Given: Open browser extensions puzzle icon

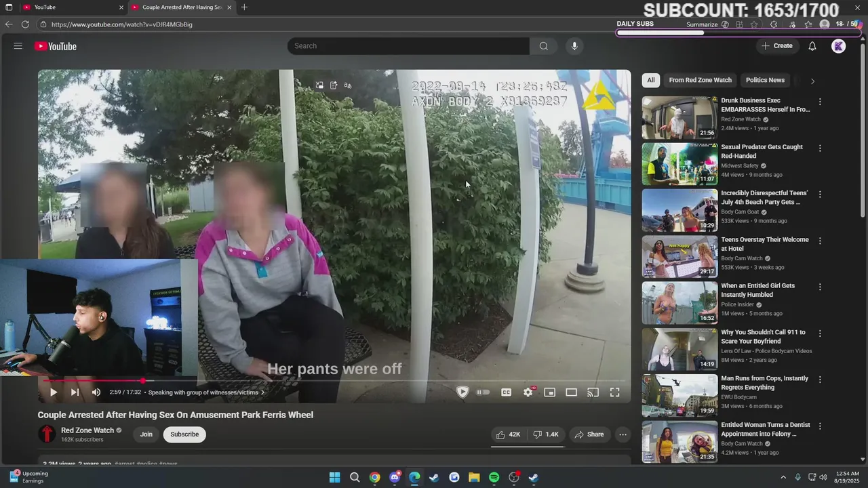Looking at the screenshot, I should coord(774,24).
